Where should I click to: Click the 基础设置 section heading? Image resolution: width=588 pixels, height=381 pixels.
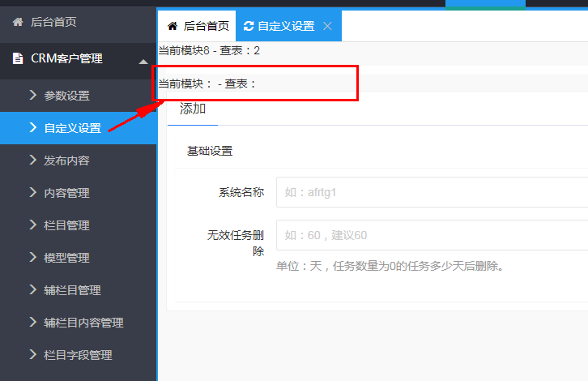210,152
